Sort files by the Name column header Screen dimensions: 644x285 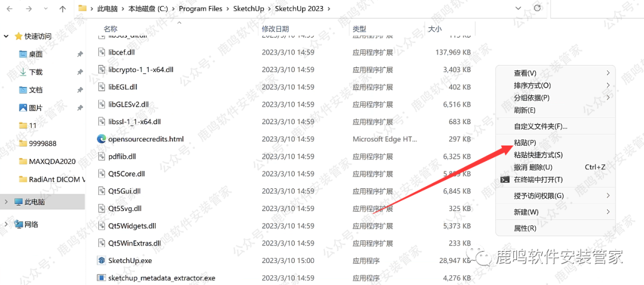[110, 29]
